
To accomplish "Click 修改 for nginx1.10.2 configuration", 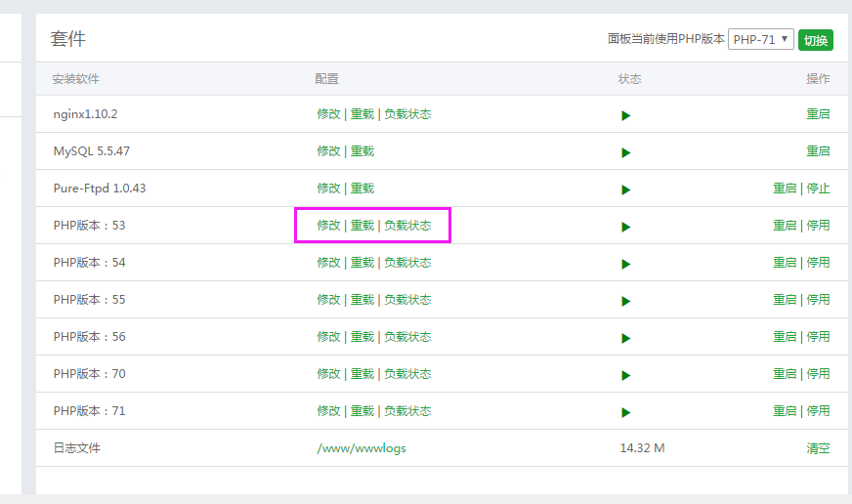I will 328,114.
